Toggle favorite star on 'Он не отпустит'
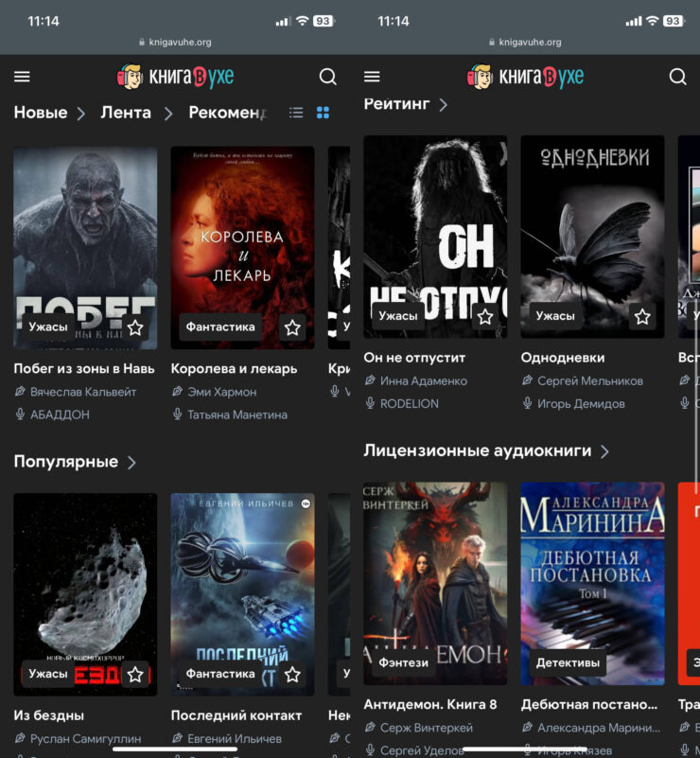700x758 pixels. [x=485, y=316]
